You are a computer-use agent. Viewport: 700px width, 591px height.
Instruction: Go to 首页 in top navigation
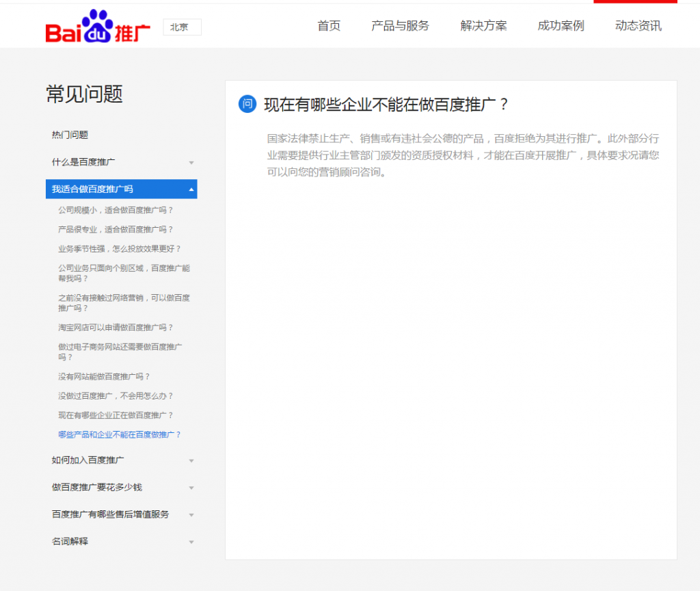point(329,26)
